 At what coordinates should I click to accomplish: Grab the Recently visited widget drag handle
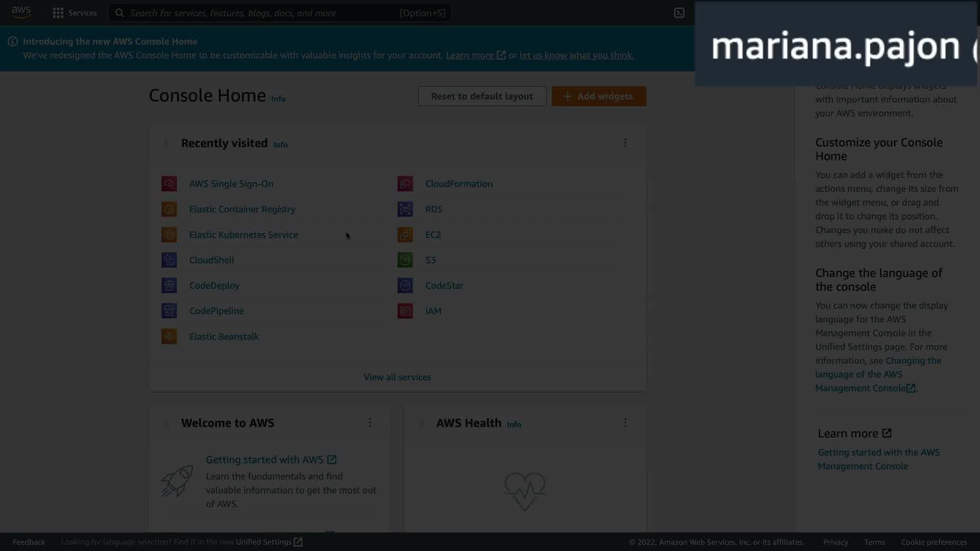(166, 143)
